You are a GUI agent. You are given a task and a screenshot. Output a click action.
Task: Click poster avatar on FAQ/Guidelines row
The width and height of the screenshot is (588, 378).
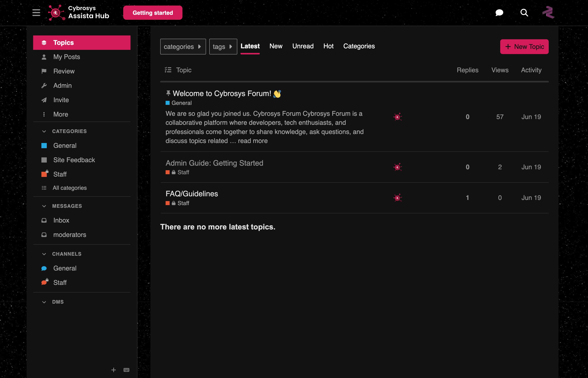[397, 198]
